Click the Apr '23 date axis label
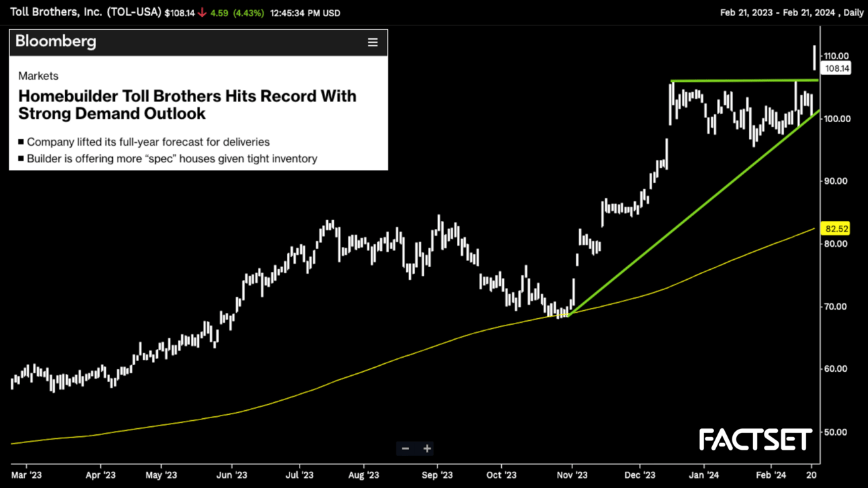868x488 pixels. pos(100,475)
